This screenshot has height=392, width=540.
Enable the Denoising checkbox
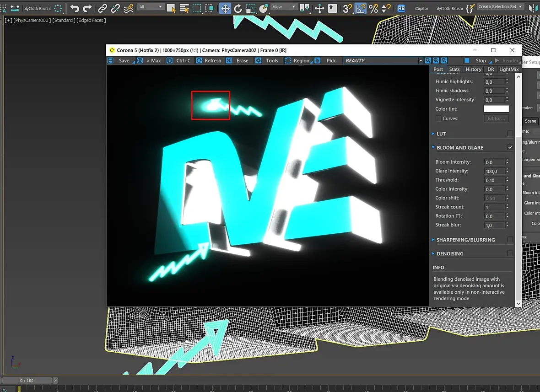pyautogui.click(x=510, y=253)
